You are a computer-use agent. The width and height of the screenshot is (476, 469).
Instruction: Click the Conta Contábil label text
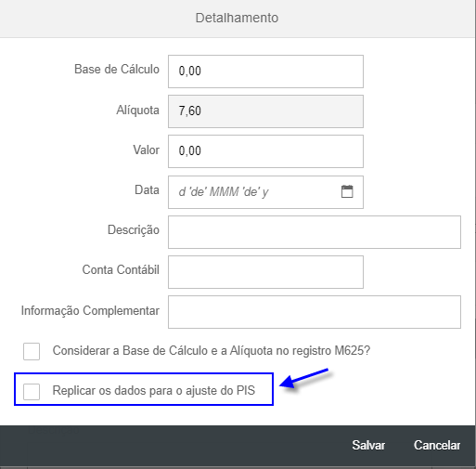pyautogui.click(x=121, y=269)
